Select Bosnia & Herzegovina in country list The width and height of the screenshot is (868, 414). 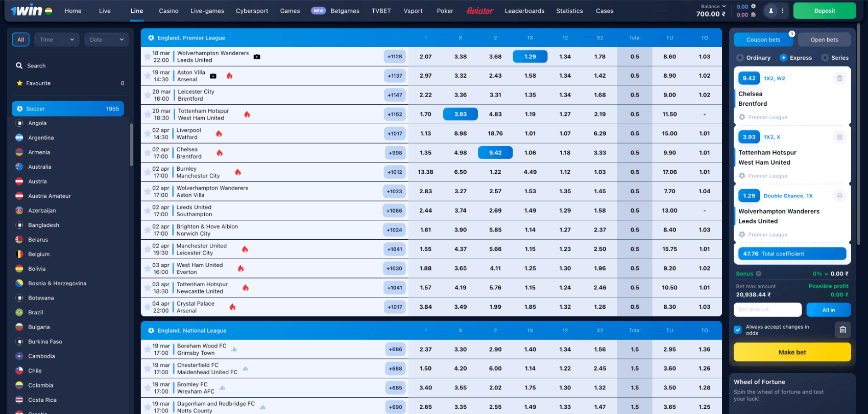(x=57, y=283)
